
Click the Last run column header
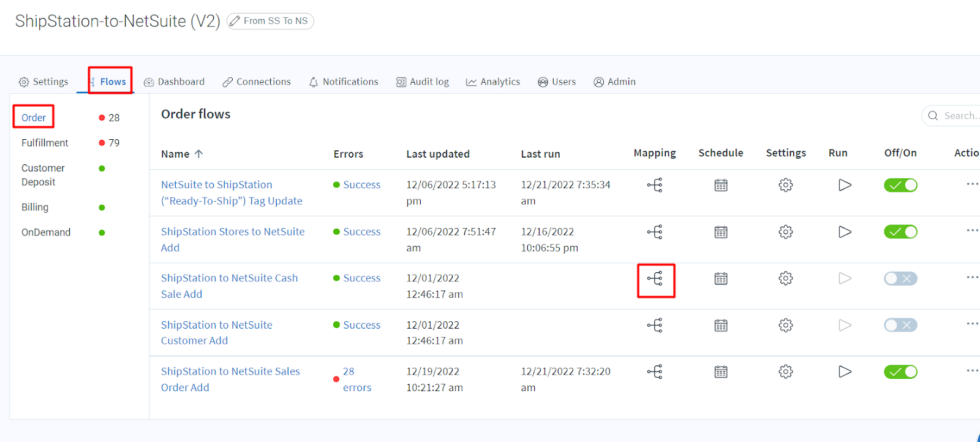[x=540, y=154]
